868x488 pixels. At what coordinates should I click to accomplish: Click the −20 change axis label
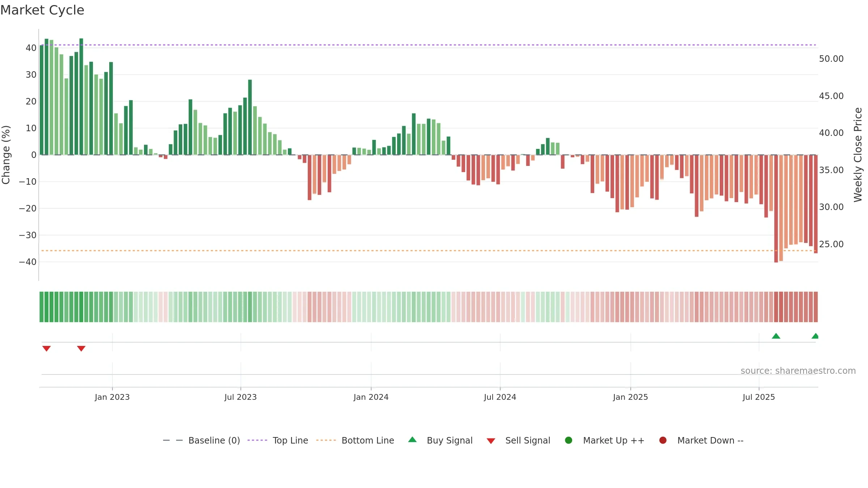pyautogui.click(x=28, y=209)
